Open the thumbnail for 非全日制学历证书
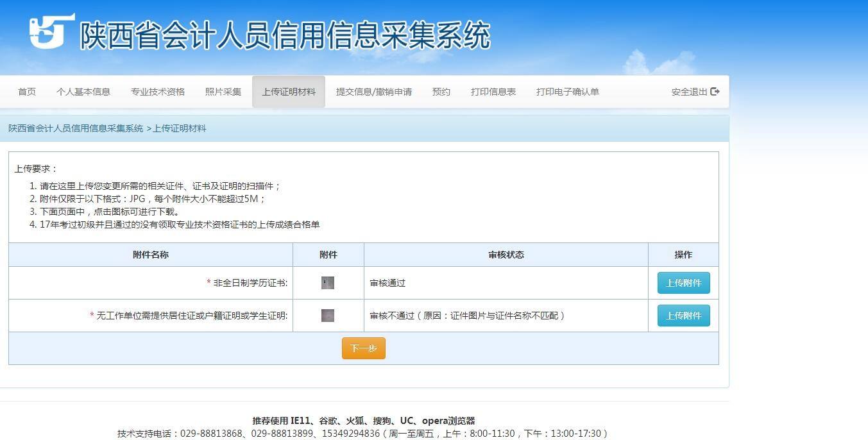The width and height of the screenshot is (868, 440). (328, 282)
